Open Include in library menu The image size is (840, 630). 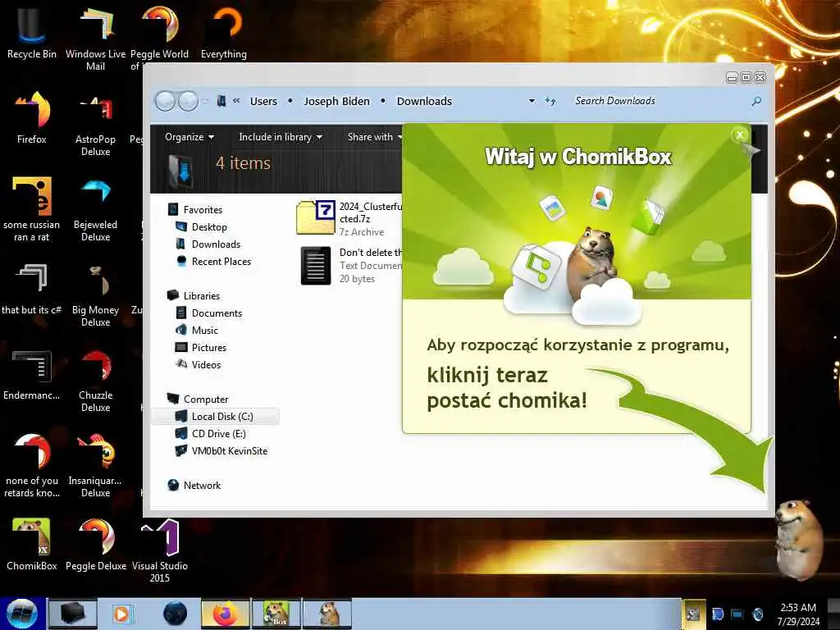coord(281,137)
